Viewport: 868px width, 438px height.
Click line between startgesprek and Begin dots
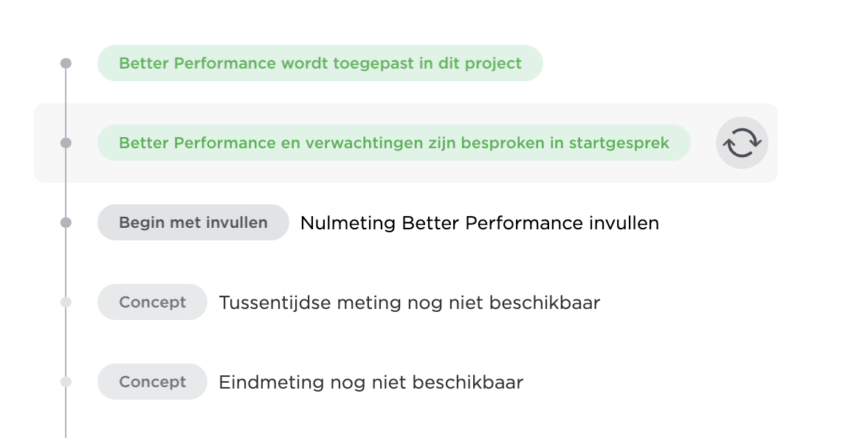[66, 183]
